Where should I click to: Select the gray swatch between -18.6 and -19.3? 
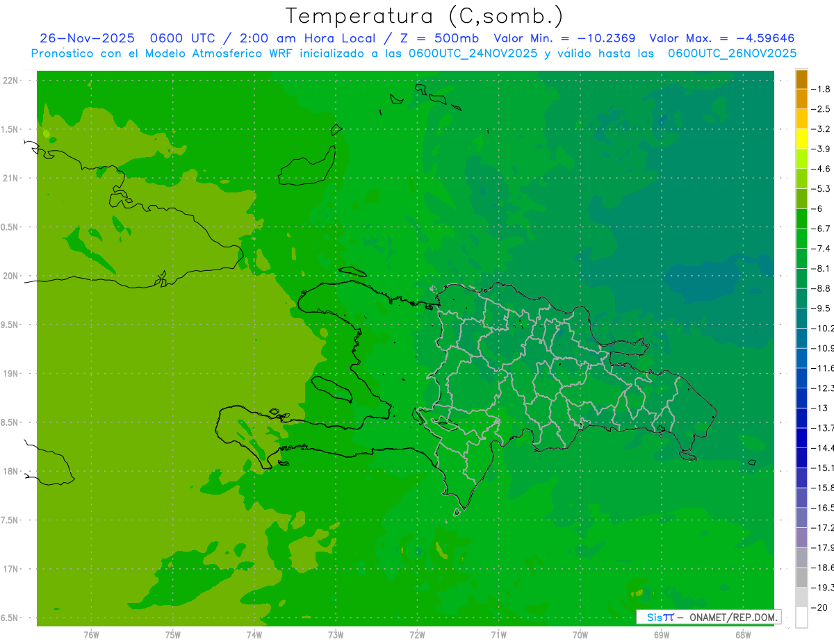[x=801, y=577]
